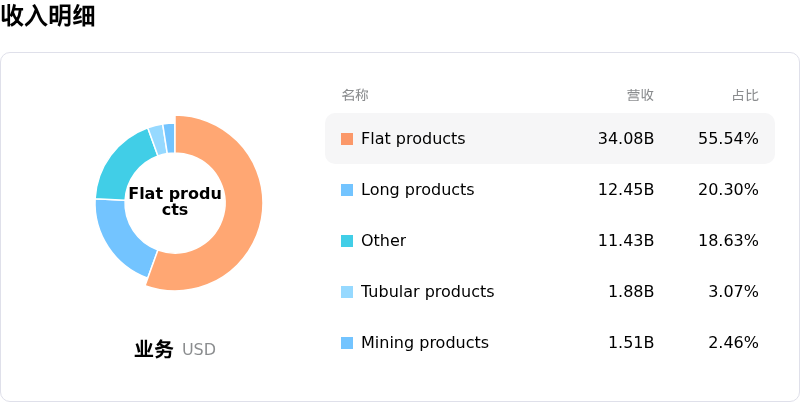Click the 34.08B revenue value
The width and height of the screenshot is (800, 402).
(626, 139)
